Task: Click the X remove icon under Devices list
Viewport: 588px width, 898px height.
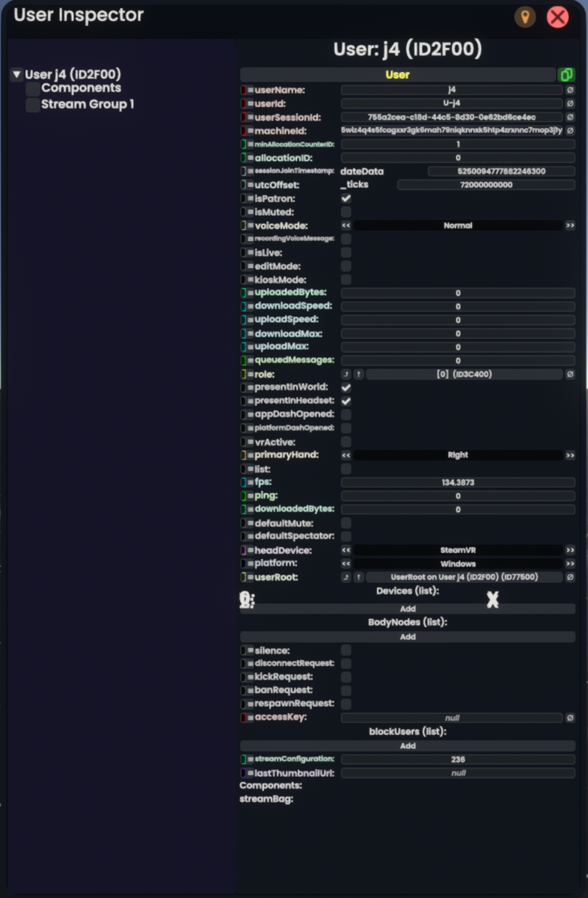Action: point(492,599)
